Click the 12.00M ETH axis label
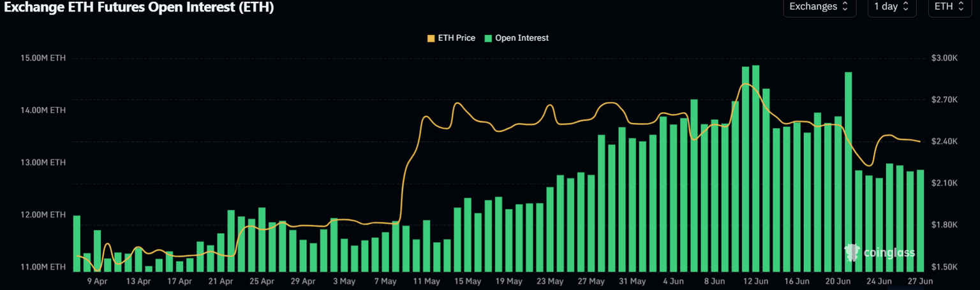 point(44,215)
